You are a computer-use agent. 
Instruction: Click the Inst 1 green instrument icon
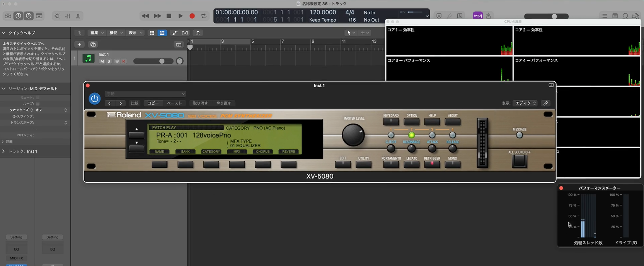(89, 58)
